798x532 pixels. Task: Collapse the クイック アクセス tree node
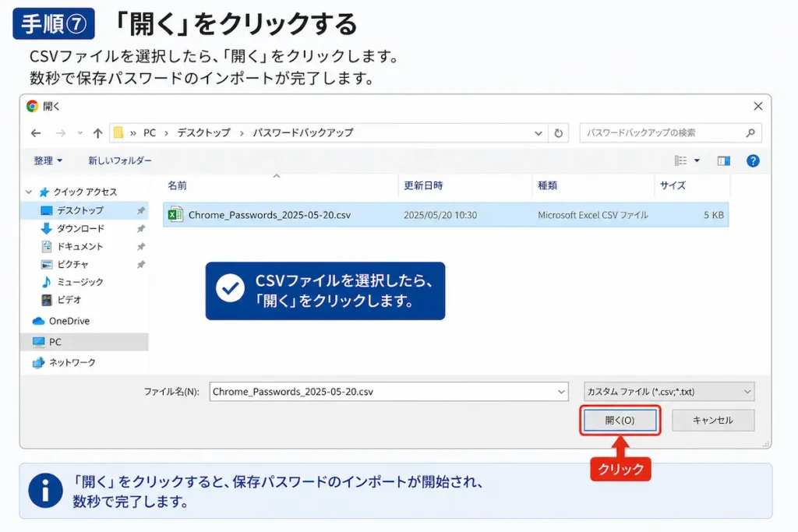tap(29, 192)
